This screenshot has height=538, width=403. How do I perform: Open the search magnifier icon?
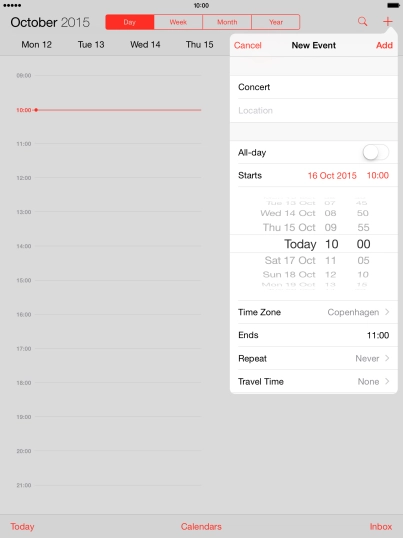(x=362, y=22)
